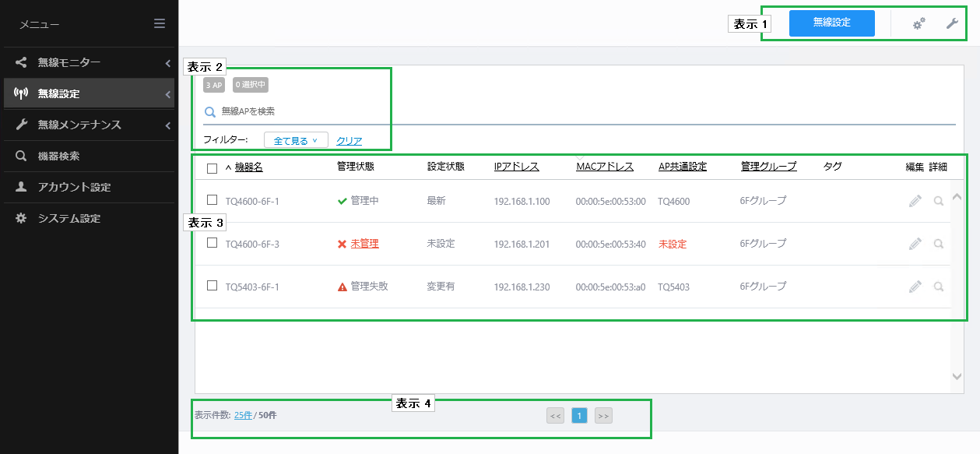Click scrollbar down arrow in device table

[957, 376]
